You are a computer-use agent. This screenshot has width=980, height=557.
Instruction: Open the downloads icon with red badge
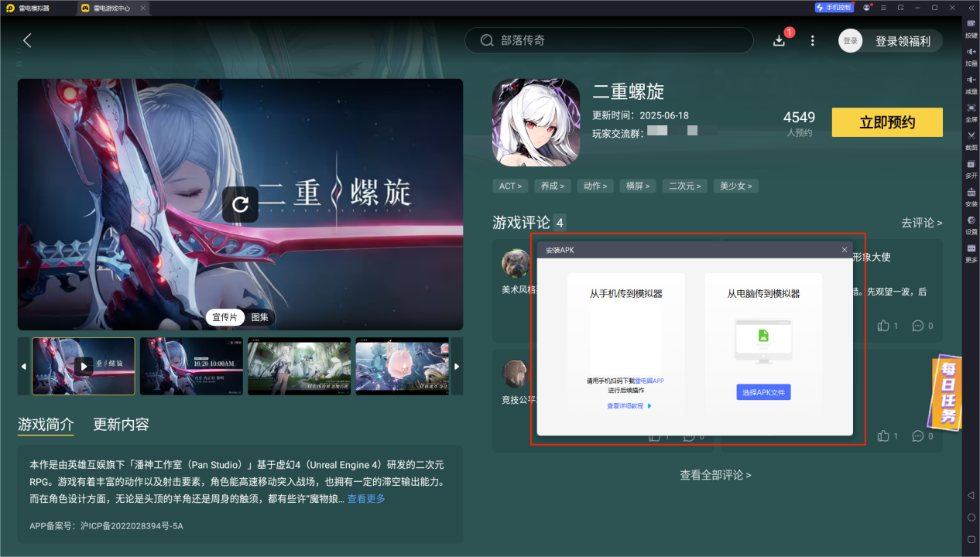coord(780,40)
